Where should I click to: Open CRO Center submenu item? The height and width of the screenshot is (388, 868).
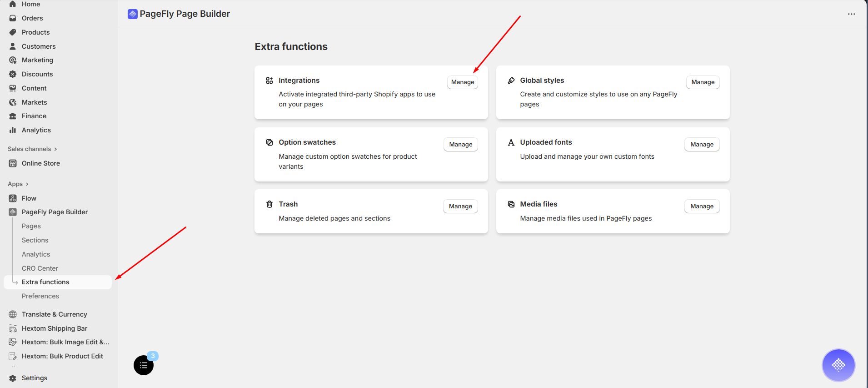(40, 268)
